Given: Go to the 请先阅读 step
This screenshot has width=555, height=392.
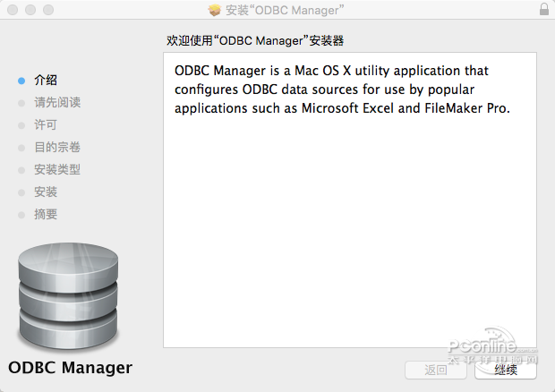Looking at the screenshot, I should (57, 103).
